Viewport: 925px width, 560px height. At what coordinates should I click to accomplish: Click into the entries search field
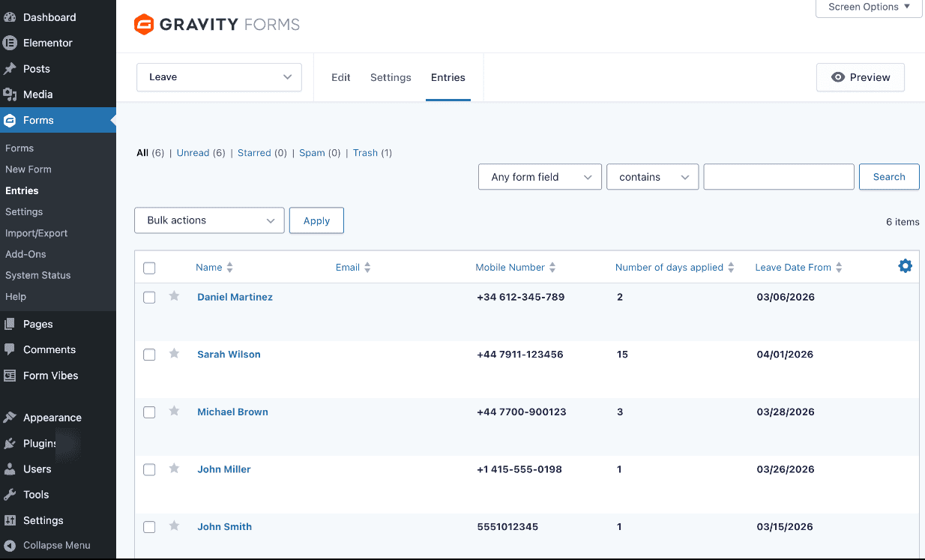tap(779, 177)
